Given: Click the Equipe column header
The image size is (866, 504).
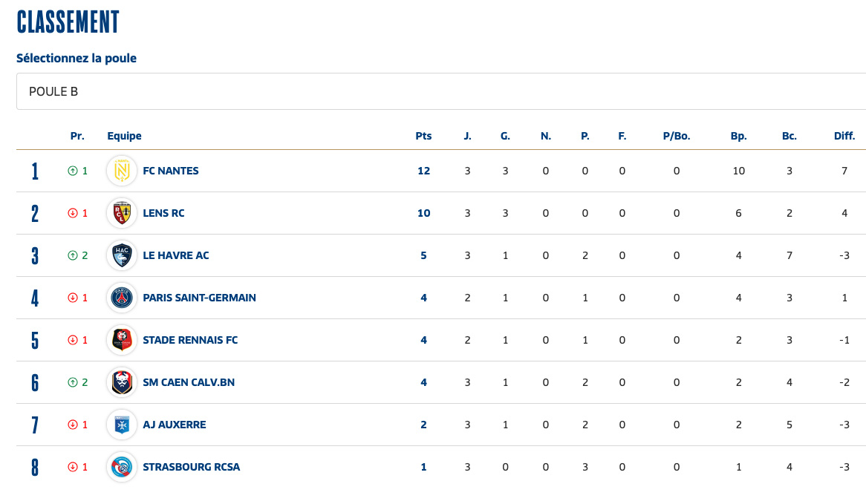Looking at the screenshot, I should click(124, 136).
